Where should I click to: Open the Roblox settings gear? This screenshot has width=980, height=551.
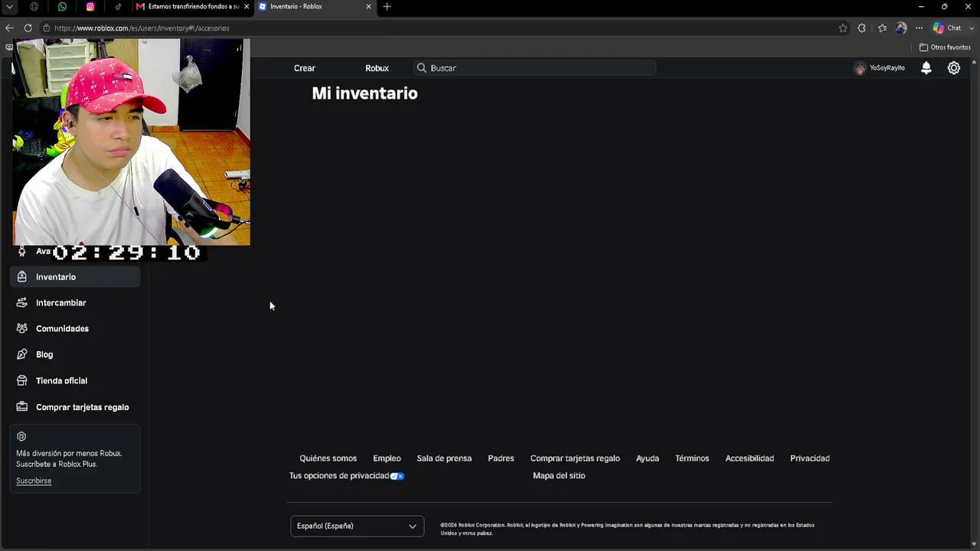pyautogui.click(x=954, y=68)
